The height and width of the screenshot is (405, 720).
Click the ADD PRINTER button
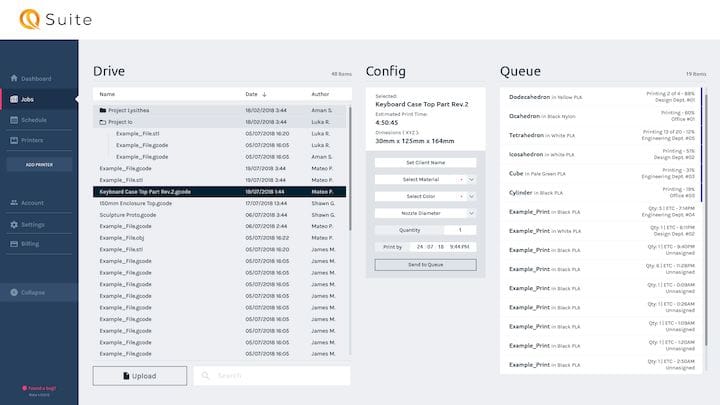tap(39, 164)
